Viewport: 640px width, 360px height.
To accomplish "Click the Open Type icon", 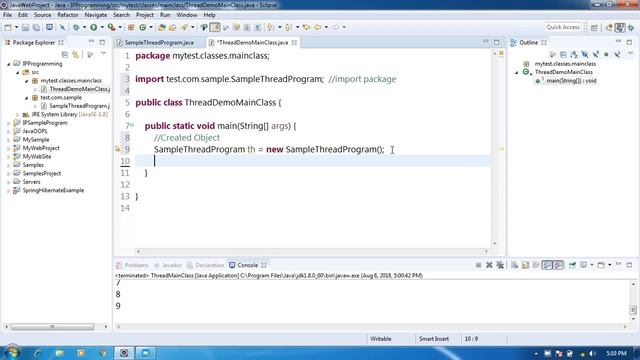I will click(162, 27).
